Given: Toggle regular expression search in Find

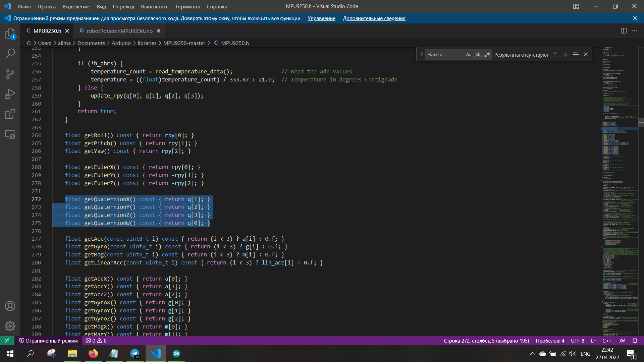Looking at the screenshot, I should coord(487,55).
